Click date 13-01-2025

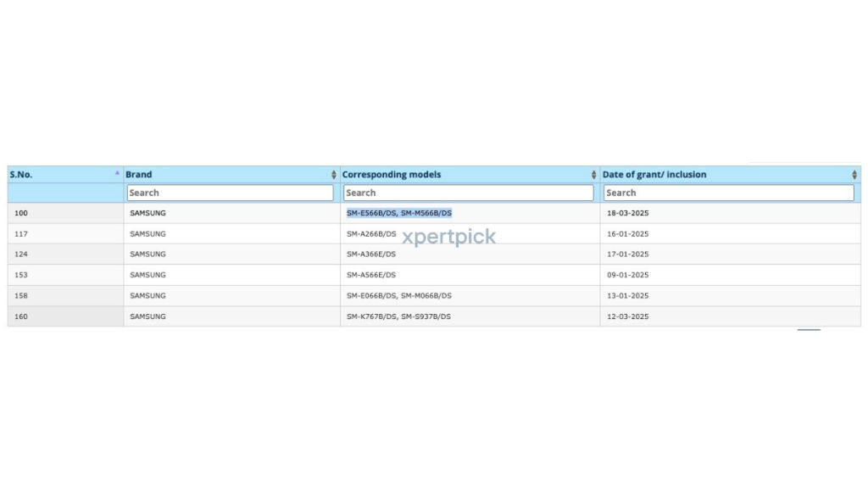(628, 296)
